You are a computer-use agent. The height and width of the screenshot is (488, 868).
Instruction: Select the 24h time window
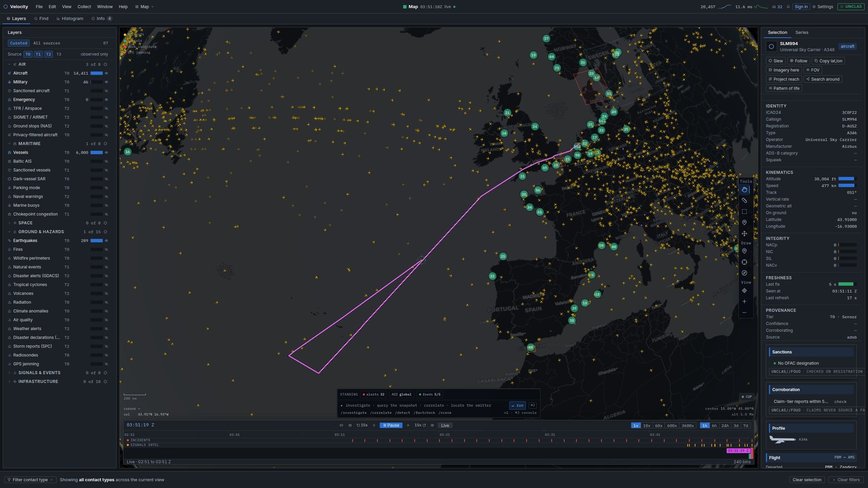click(x=725, y=426)
